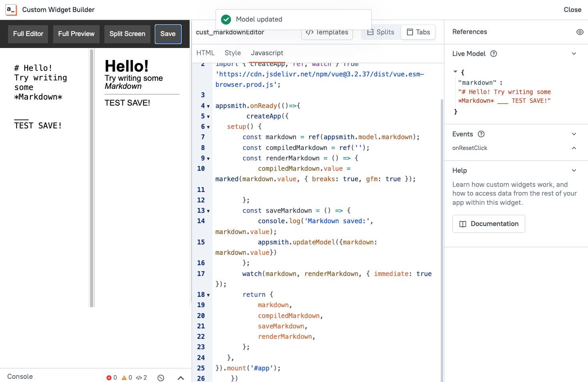Clear the console with the circle-slash icon
The image size is (588, 382).
[161, 378]
